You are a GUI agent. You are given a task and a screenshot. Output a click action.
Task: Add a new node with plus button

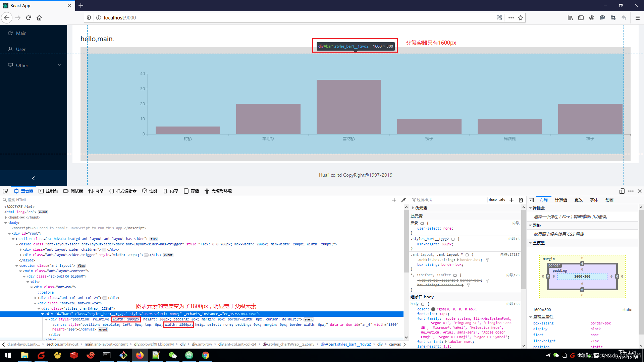(394, 200)
